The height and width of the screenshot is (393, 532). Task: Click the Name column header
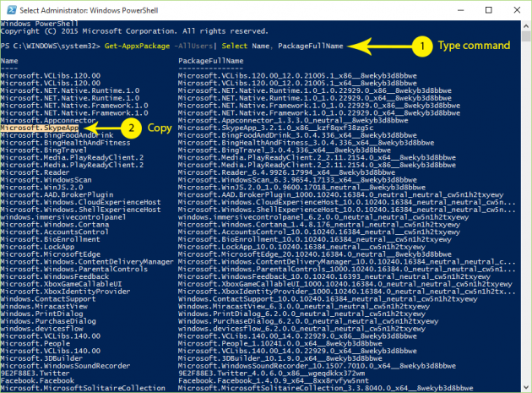pos(9,62)
